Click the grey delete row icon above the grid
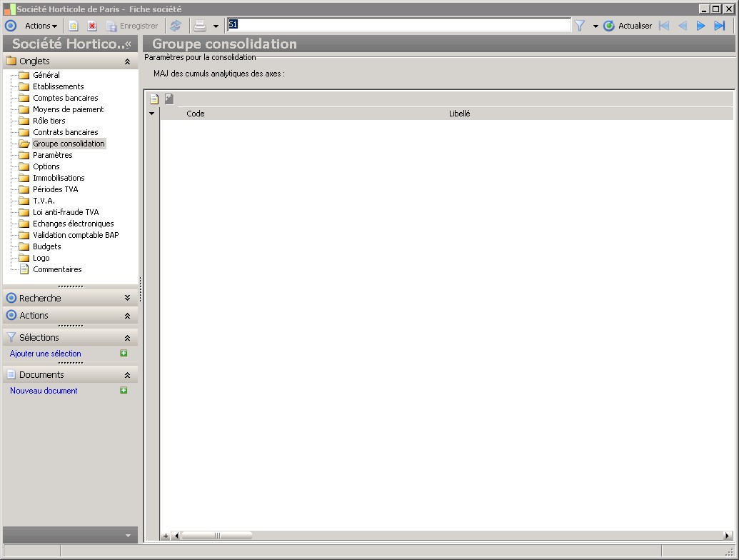This screenshot has height=560, width=739. coord(169,99)
